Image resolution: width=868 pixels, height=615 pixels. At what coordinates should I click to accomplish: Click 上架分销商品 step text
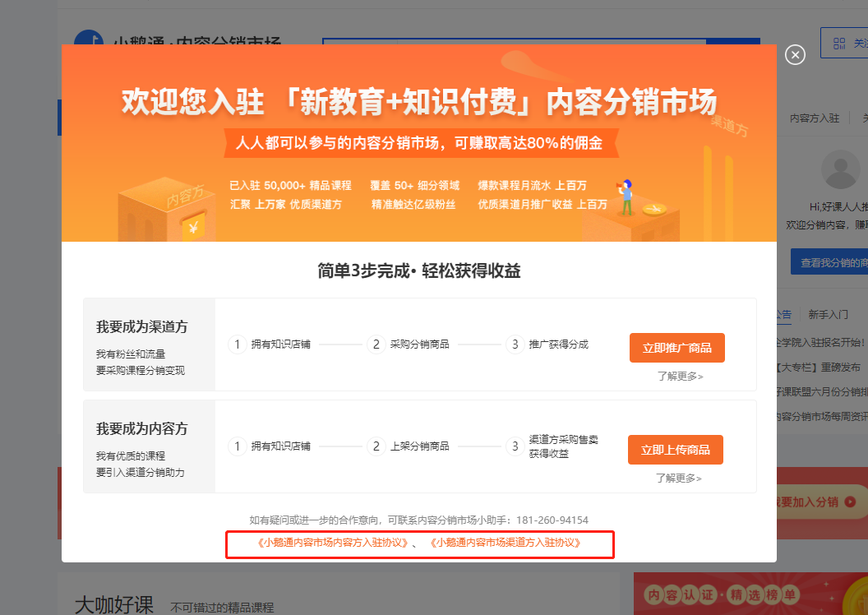pos(419,446)
